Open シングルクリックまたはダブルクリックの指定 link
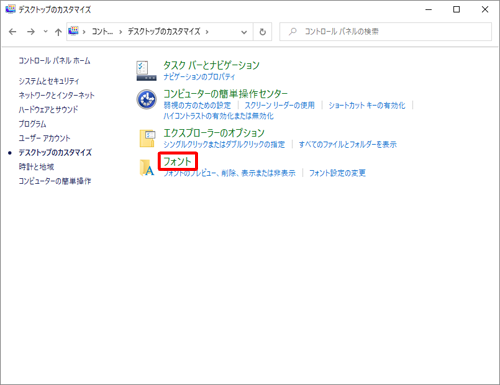Screen dimensions: 500x385 point(224,144)
